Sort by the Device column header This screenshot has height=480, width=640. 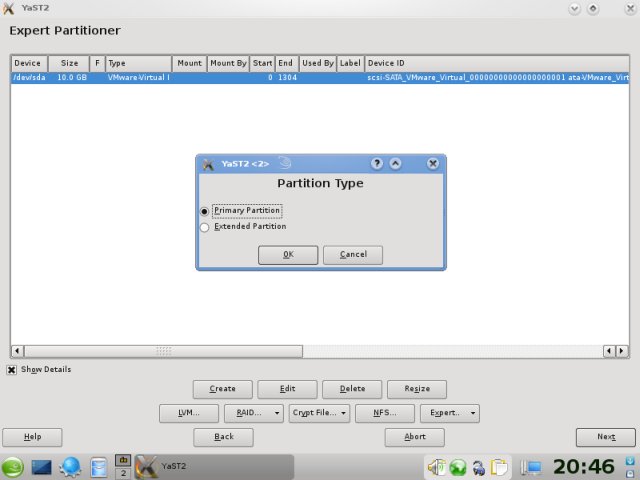[29, 63]
